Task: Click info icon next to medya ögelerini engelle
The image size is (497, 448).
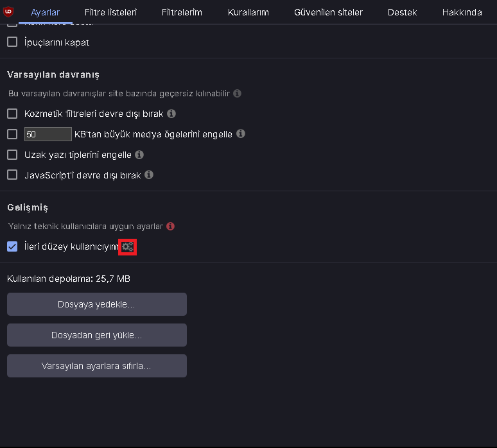Action: click(x=241, y=134)
